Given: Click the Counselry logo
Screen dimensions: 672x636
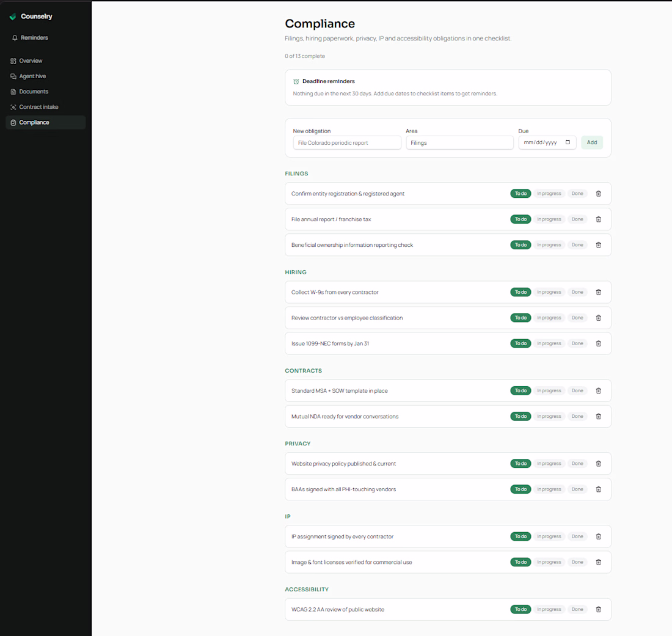Looking at the screenshot, I should [13, 16].
